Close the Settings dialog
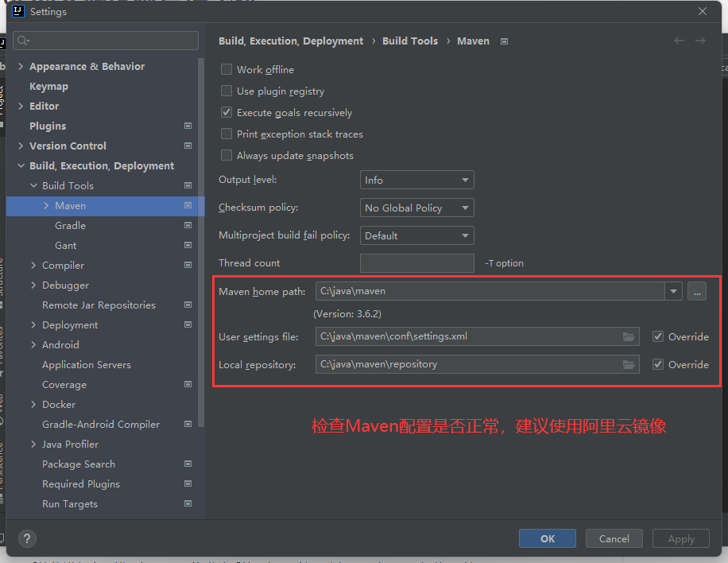728x563 pixels. coord(703,11)
